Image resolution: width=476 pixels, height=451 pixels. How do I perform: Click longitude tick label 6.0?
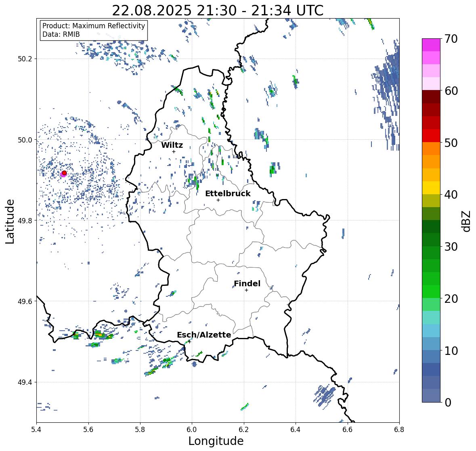192,429
